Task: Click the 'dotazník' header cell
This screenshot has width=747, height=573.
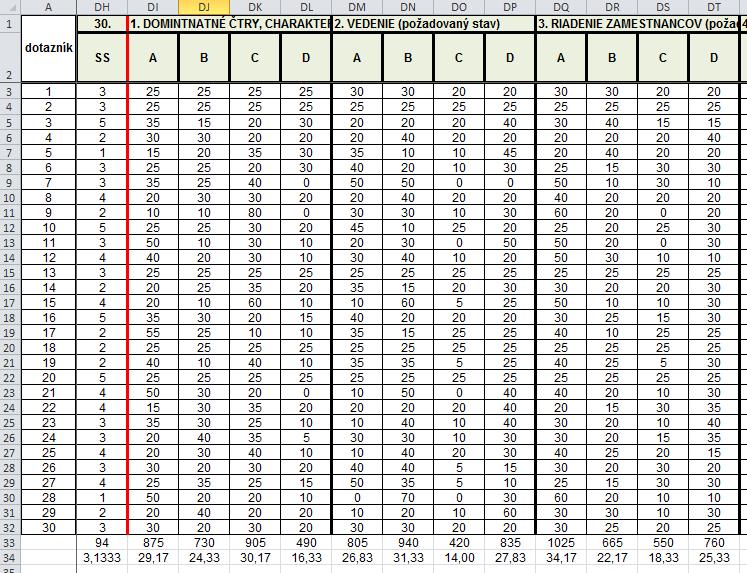Action: click(x=48, y=49)
